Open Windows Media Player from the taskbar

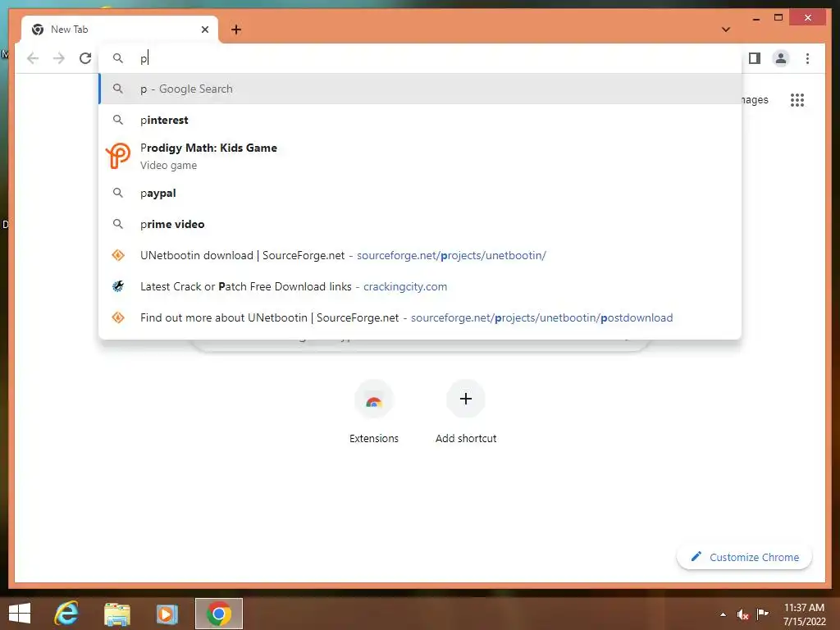click(167, 614)
